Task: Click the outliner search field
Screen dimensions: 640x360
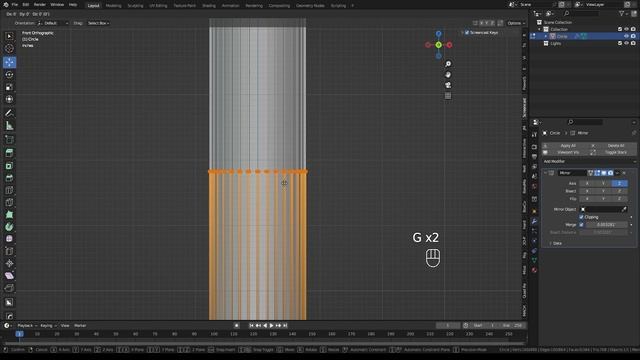Action: click(x=582, y=13)
